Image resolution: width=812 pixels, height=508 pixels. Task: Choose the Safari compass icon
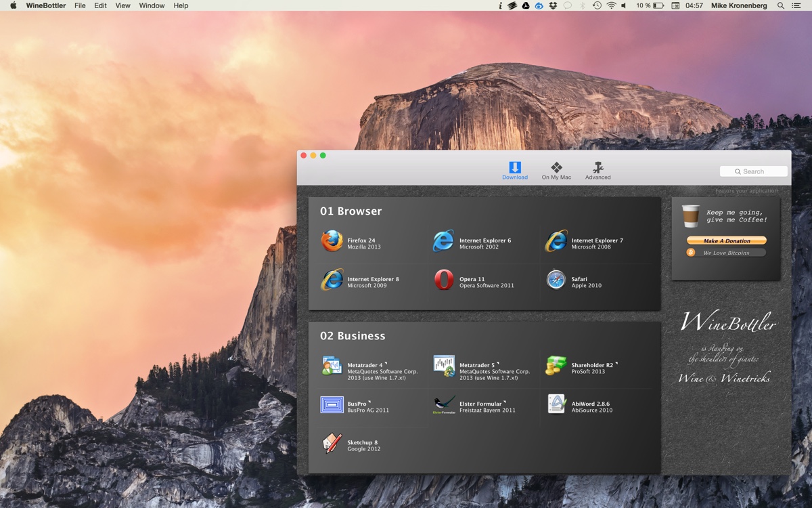coord(556,279)
